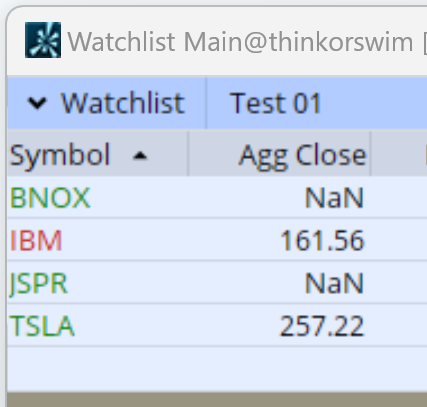
Task: Click the divider between Symbol and Agg Close
Action: (188, 153)
